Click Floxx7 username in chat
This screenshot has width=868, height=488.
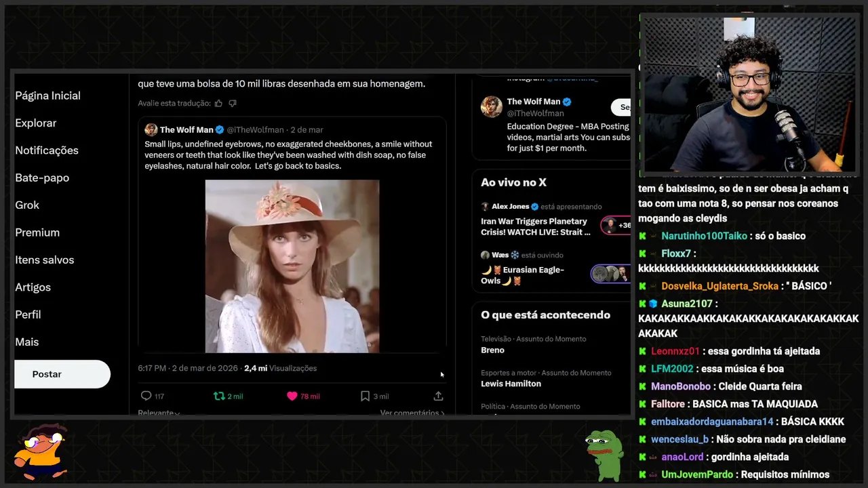(676, 253)
